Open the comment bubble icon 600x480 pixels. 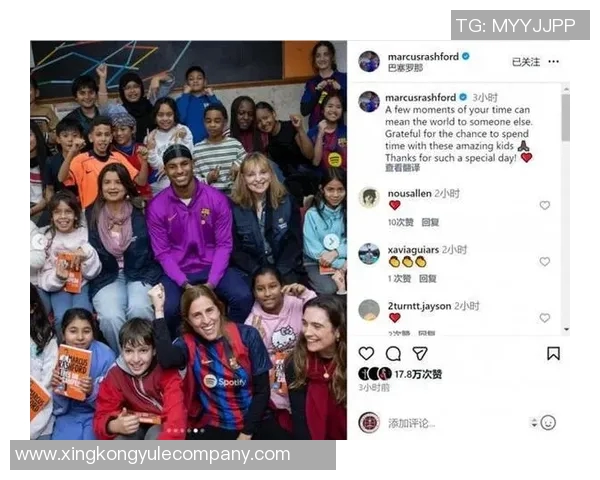click(x=393, y=354)
